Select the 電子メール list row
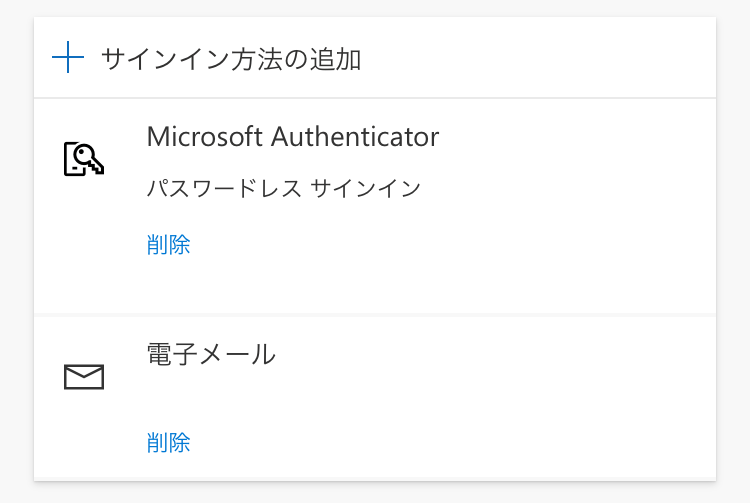Viewport: 750px width, 503px height. click(x=375, y=398)
